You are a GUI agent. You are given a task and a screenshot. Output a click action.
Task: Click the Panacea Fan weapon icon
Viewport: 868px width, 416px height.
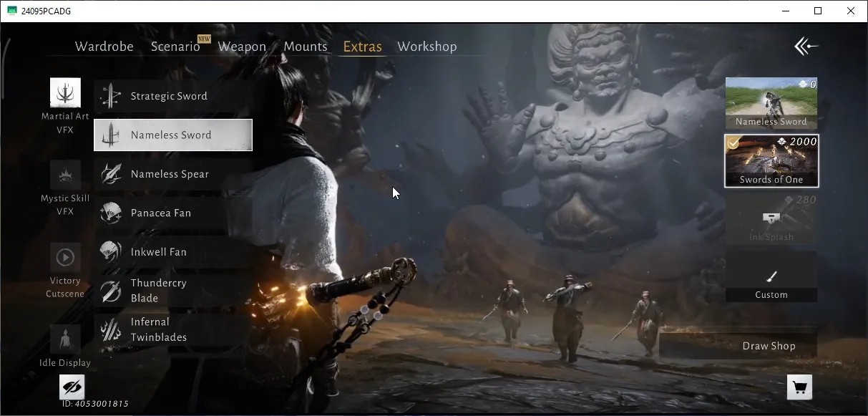(x=111, y=213)
